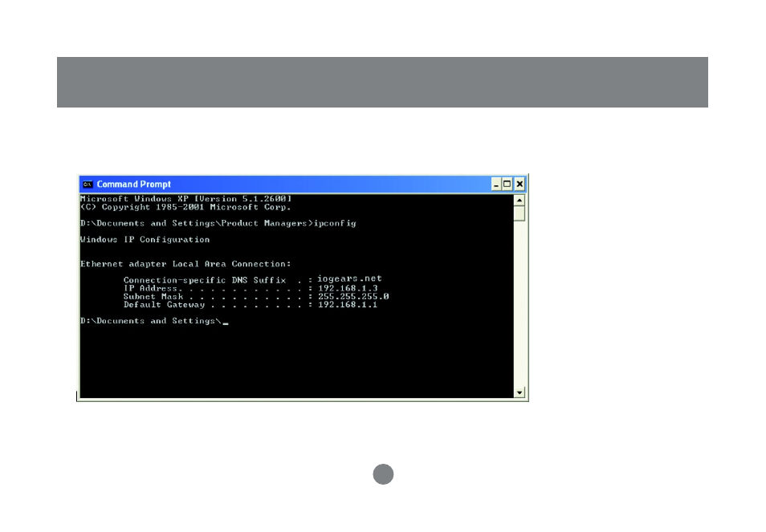Screen dimensions: 766x532
Task: Click the Command Prompt title text
Action: tap(134, 185)
